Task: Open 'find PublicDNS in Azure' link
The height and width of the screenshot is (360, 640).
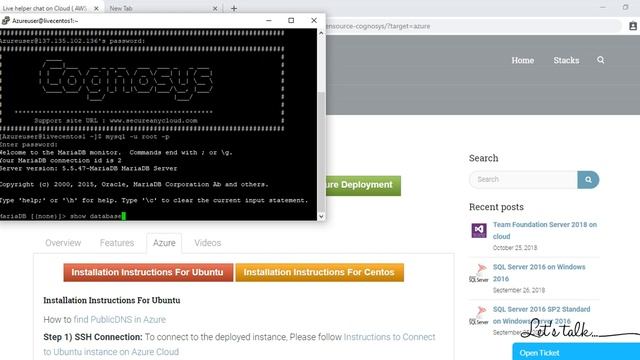Action: point(120,320)
